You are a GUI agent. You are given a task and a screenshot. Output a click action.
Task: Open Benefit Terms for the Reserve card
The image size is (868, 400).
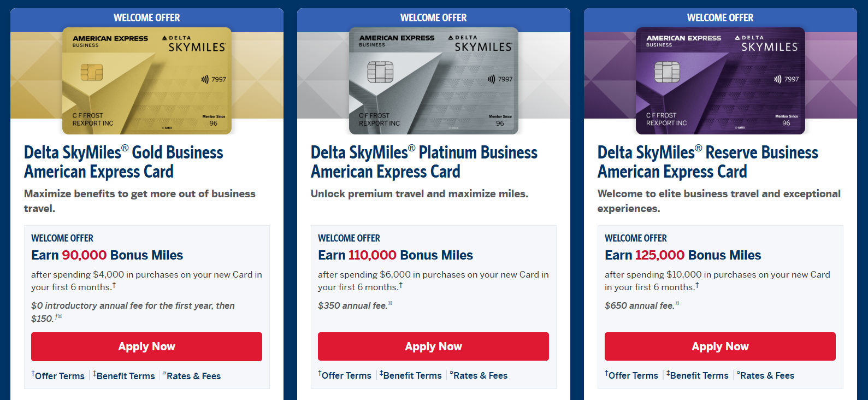coord(699,375)
